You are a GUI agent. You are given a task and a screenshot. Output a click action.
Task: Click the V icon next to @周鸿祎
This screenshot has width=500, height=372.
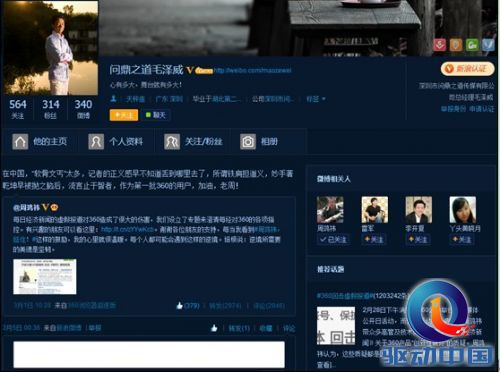pos(45,207)
